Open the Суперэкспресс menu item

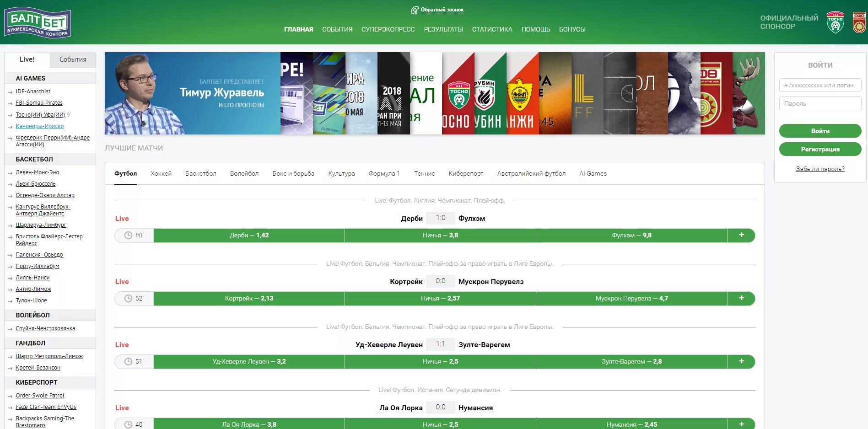click(x=388, y=29)
